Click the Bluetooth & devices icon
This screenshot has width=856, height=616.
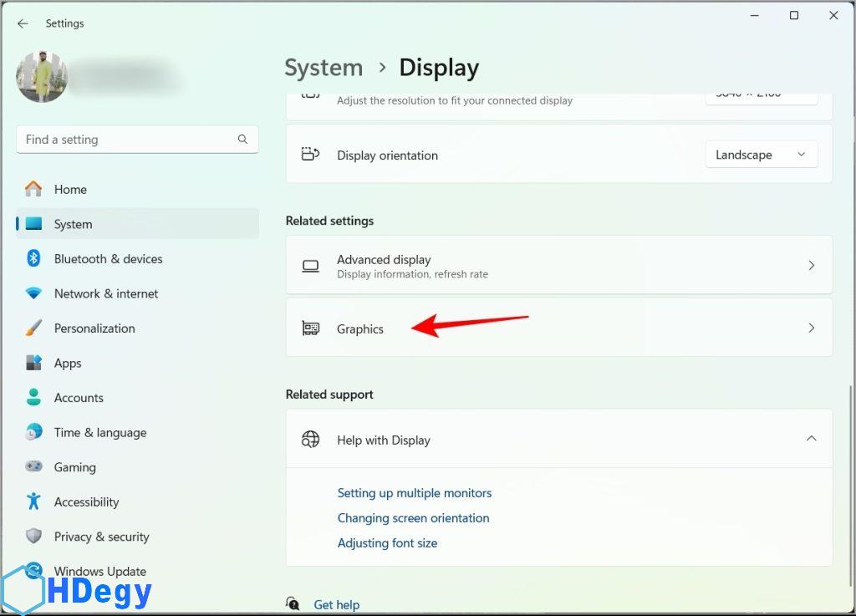33,259
